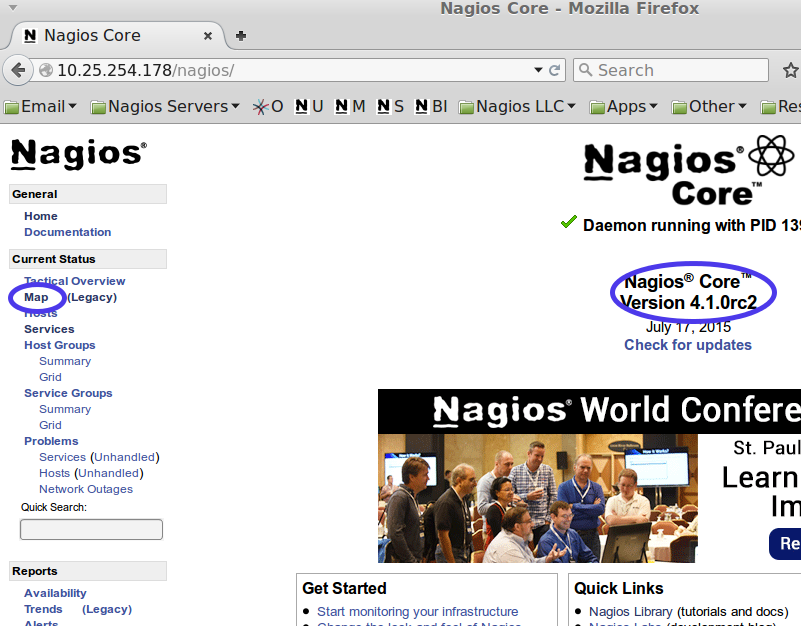
Task: Go to Network Outages under Problems
Action: click(x=85, y=489)
